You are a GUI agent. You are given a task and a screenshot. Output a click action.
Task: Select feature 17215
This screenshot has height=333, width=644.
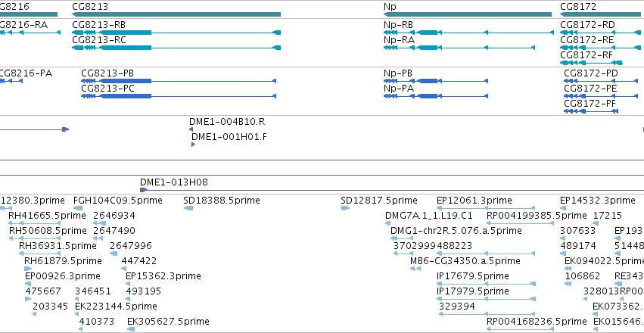click(x=596, y=223)
